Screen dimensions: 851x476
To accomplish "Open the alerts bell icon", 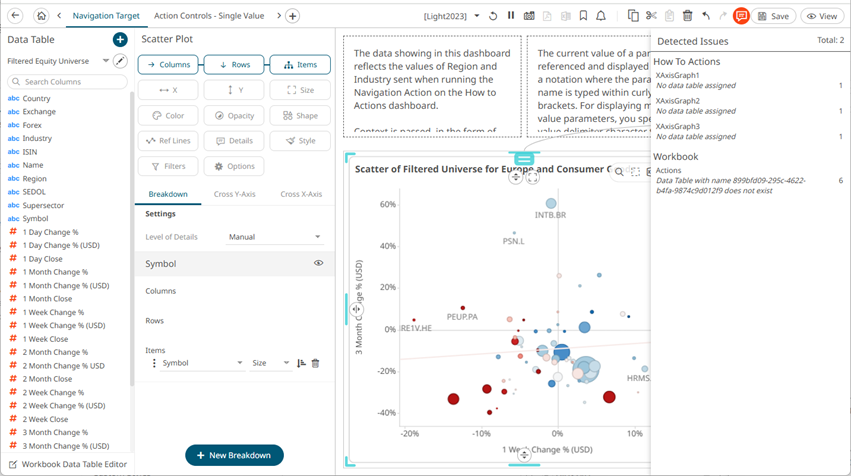I will (x=600, y=16).
